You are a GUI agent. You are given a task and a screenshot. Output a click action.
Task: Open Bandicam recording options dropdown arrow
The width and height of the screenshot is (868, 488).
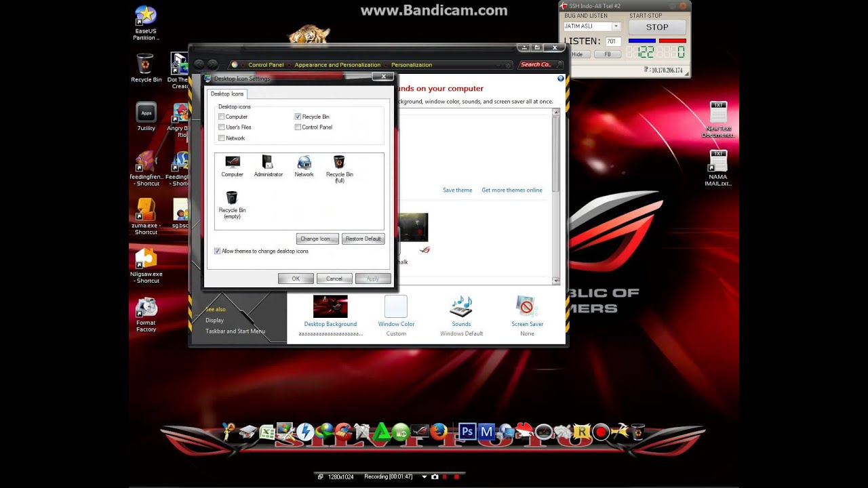point(425,476)
